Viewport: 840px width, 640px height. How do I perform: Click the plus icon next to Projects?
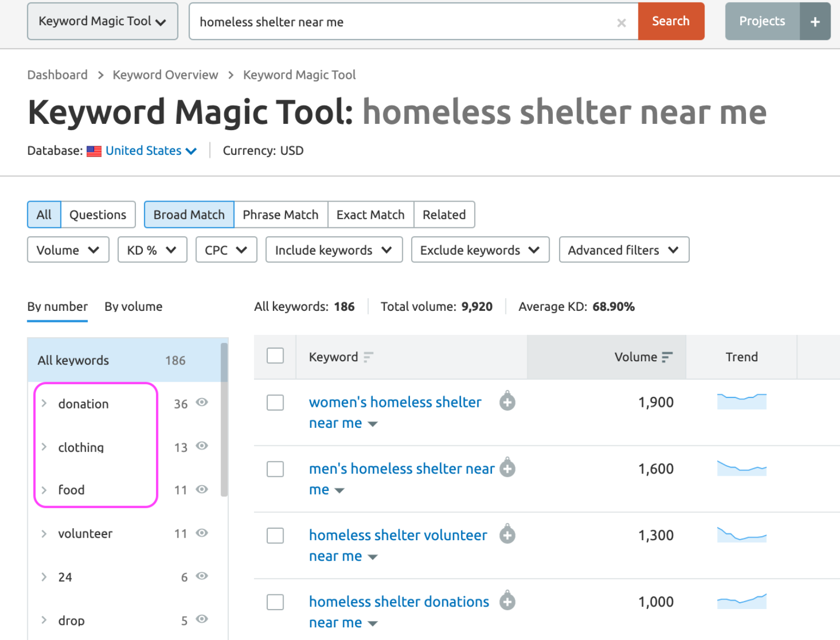tap(815, 22)
